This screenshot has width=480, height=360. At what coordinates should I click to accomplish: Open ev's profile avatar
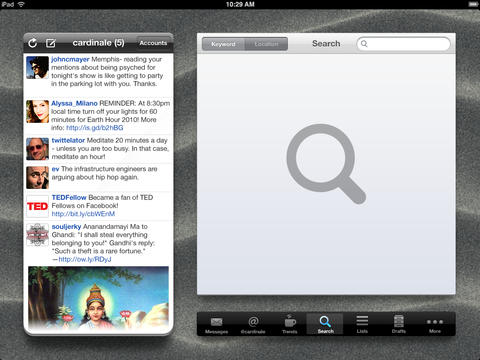(x=37, y=177)
